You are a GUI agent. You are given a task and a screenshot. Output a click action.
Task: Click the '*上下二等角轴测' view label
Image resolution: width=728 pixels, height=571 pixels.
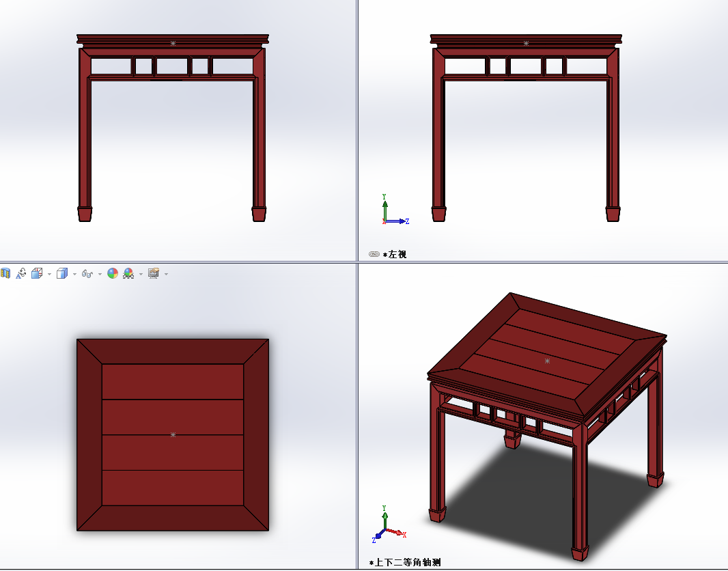pyautogui.click(x=405, y=563)
